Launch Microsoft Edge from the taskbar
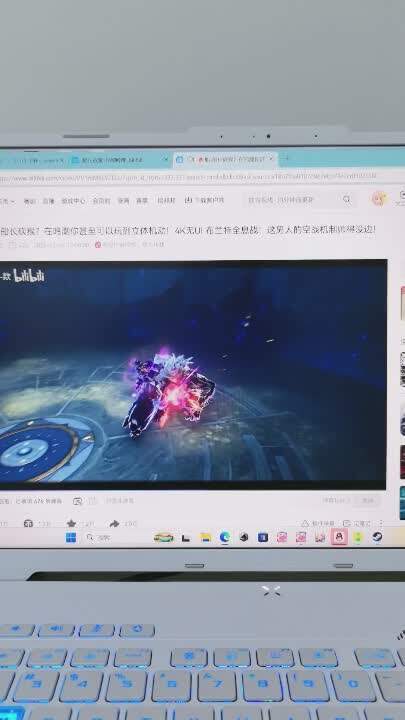The height and width of the screenshot is (720, 405). [x=225, y=537]
